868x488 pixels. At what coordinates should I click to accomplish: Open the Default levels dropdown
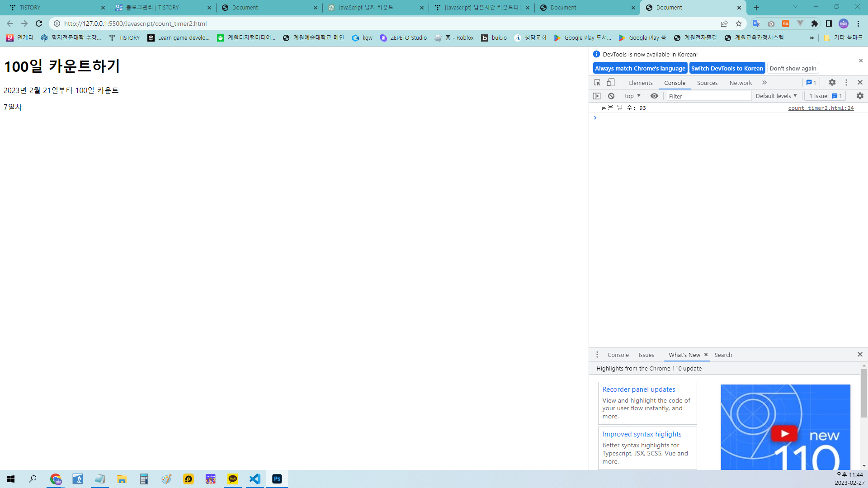point(776,96)
